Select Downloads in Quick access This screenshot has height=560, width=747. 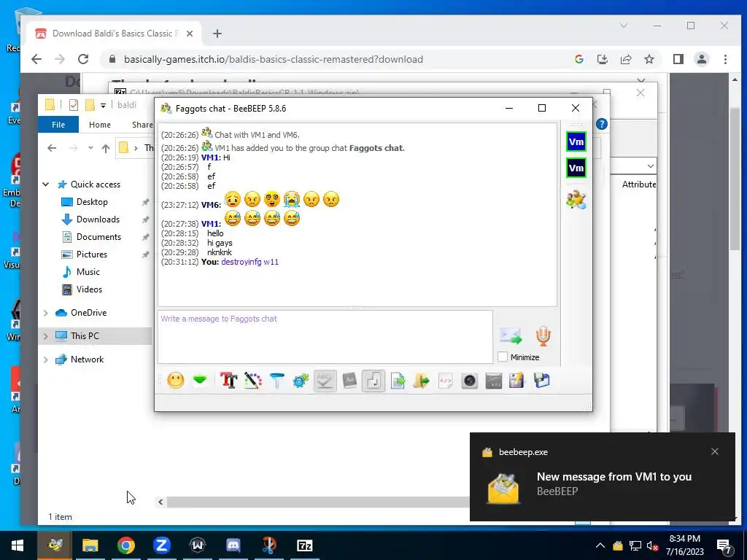(x=98, y=219)
